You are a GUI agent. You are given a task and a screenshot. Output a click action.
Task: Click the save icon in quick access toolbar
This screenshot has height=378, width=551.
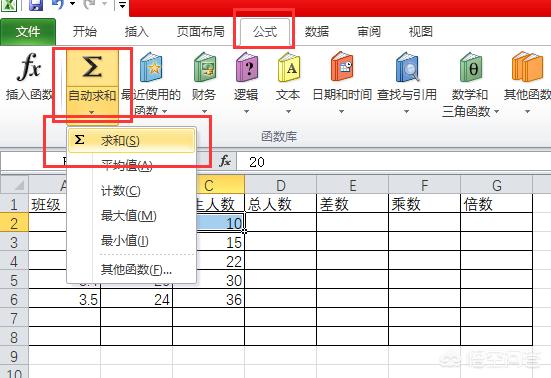coord(35,5)
